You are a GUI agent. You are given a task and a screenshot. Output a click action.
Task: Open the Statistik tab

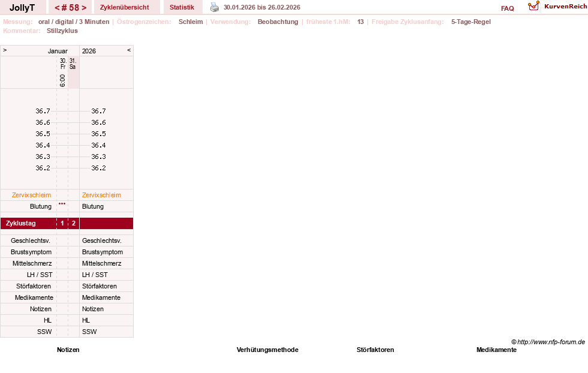[182, 8]
